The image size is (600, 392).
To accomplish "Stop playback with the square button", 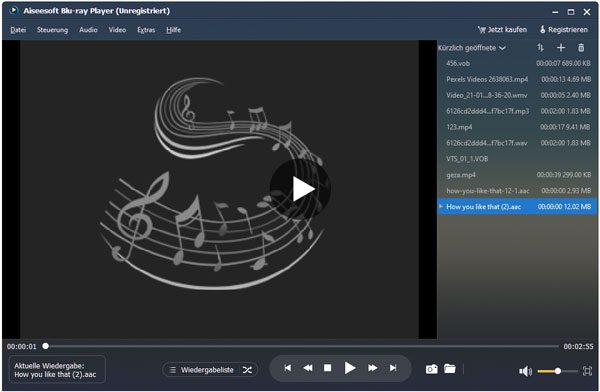I will coord(328,368).
